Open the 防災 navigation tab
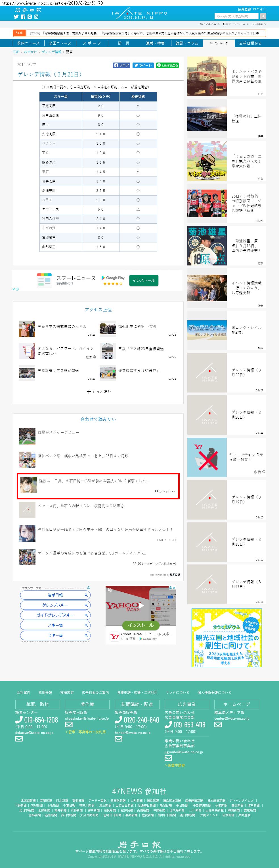 tap(123, 43)
